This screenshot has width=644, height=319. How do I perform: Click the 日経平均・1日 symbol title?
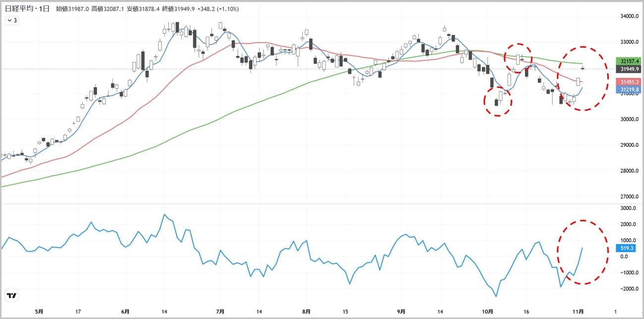[x=27, y=9]
